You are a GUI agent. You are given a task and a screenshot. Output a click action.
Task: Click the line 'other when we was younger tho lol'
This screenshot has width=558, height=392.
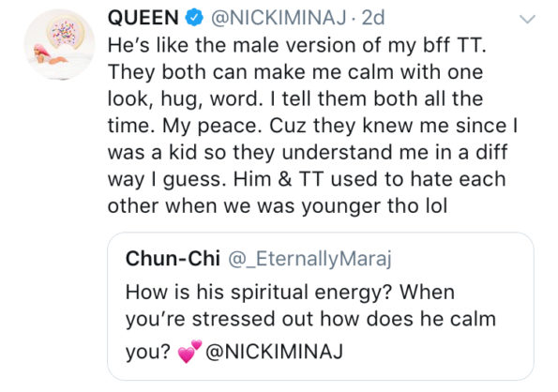pyautogui.click(x=278, y=206)
